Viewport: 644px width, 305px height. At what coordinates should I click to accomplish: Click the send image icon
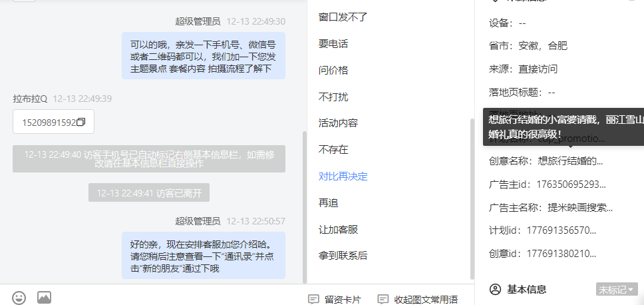coord(45,297)
